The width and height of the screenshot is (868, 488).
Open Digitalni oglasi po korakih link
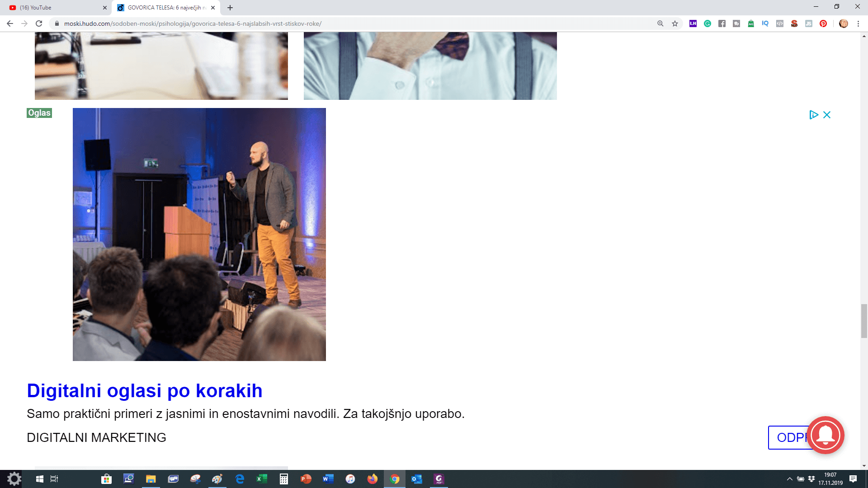pos(145,391)
